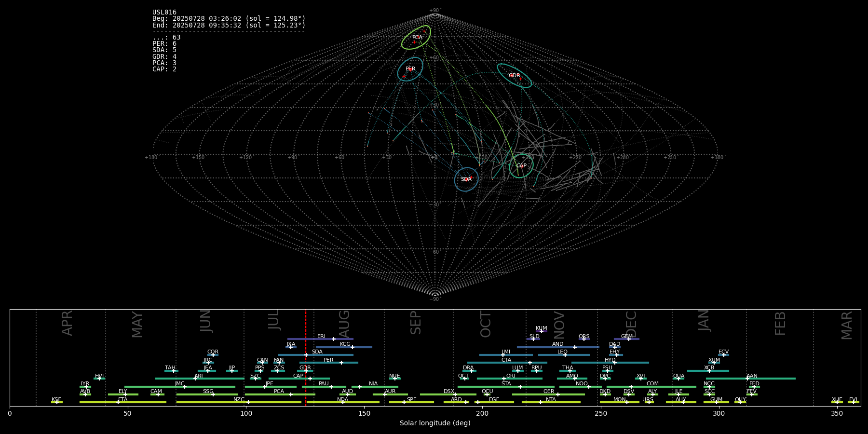
Task: Click the AAN shower bar in the timeline
Action: [x=751, y=379]
